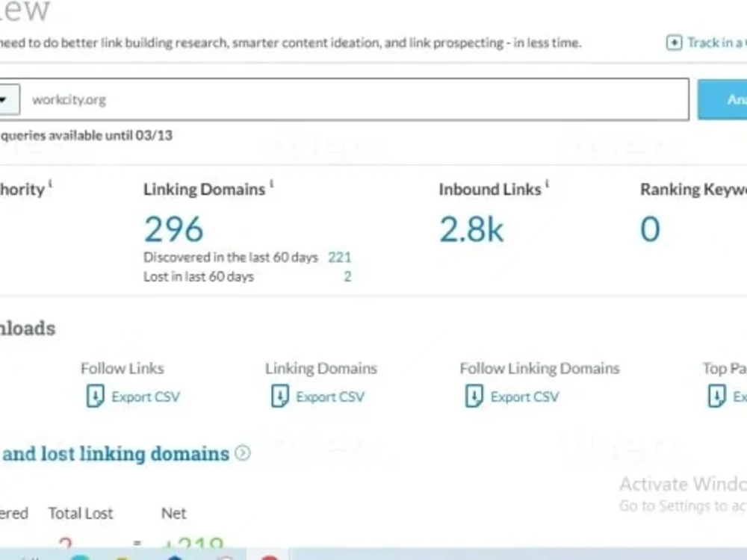Click the Total Lost label
The width and height of the screenshot is (747, 560).
(81, 514)
